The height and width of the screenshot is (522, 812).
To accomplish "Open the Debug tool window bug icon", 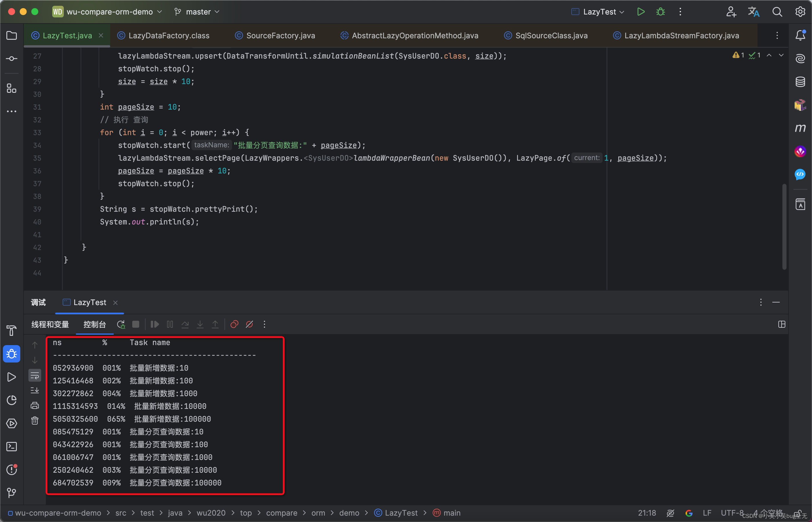I will pyautogui.click(x=12, y=354).
